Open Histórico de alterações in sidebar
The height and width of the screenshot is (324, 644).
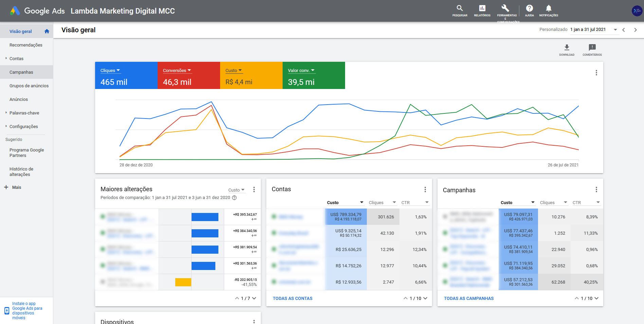coord(26,172)
